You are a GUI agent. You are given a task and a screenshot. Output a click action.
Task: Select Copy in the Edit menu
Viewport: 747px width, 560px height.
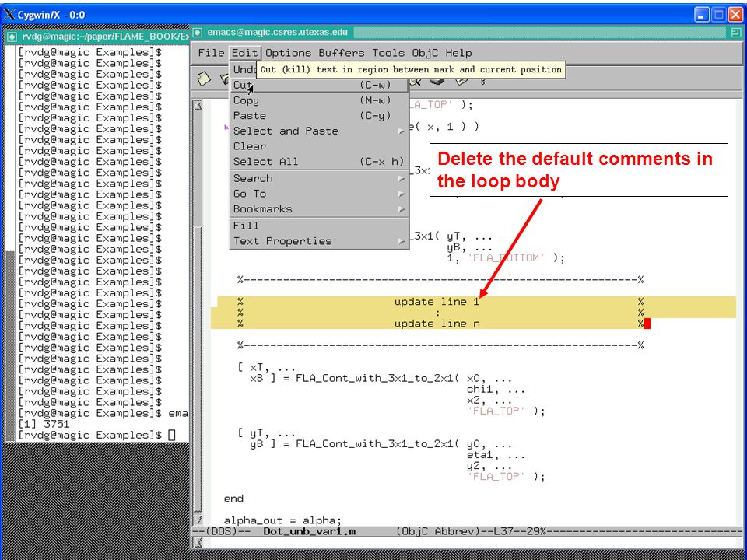(319, 100)
